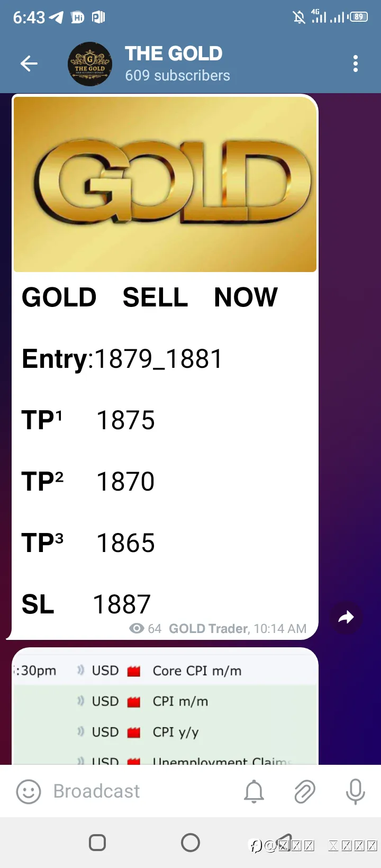Open the emoji picker smiley icon

29,792
